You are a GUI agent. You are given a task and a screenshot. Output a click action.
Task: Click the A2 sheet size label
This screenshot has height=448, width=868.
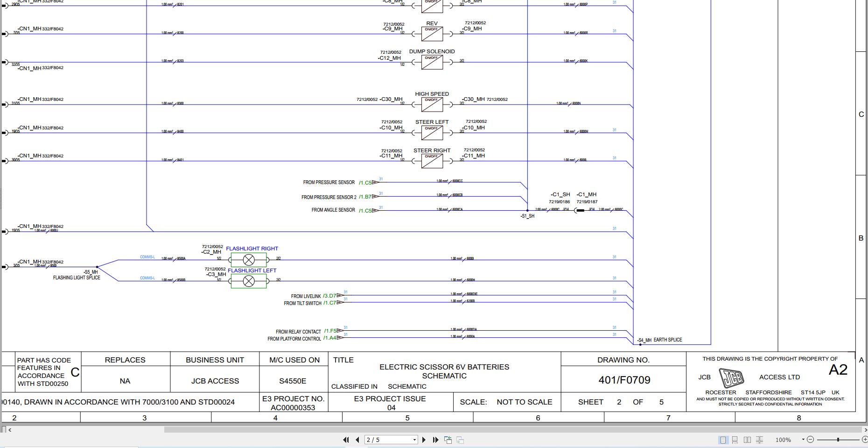(x=838, y=370)
